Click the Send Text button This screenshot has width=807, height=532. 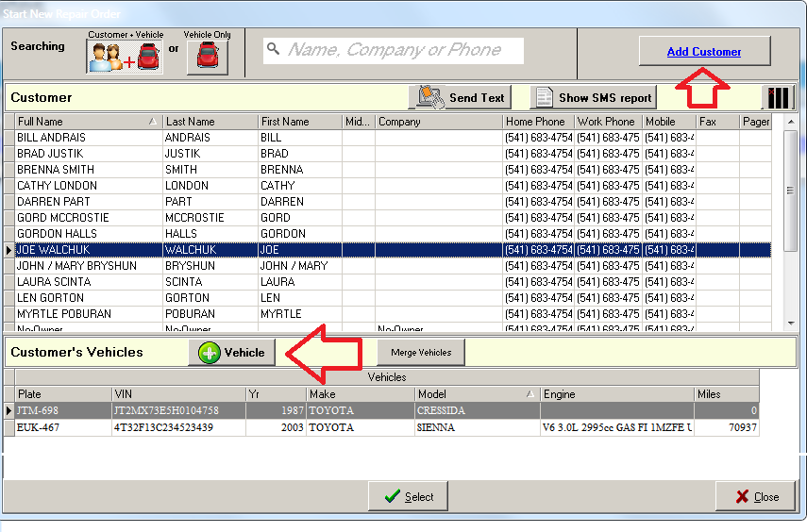[461, 97]
